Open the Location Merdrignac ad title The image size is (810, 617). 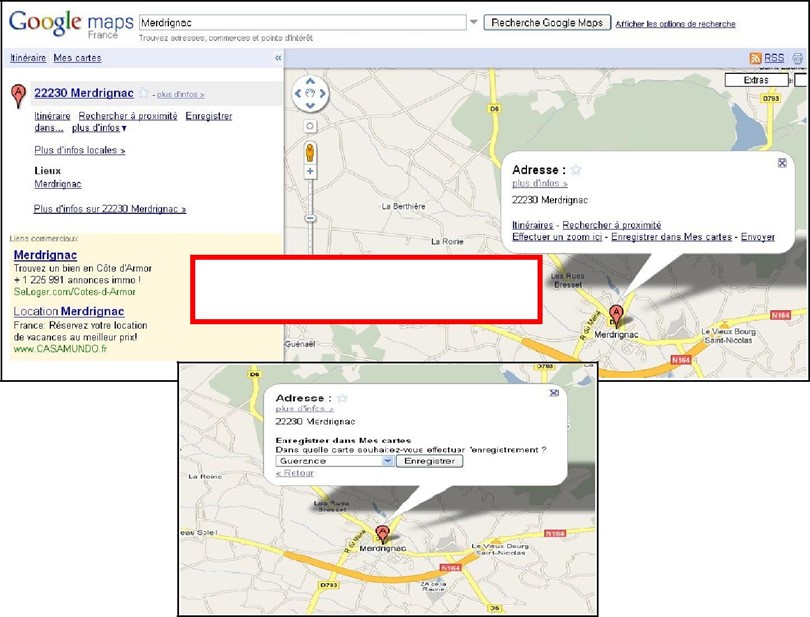[x=69, y=311]
